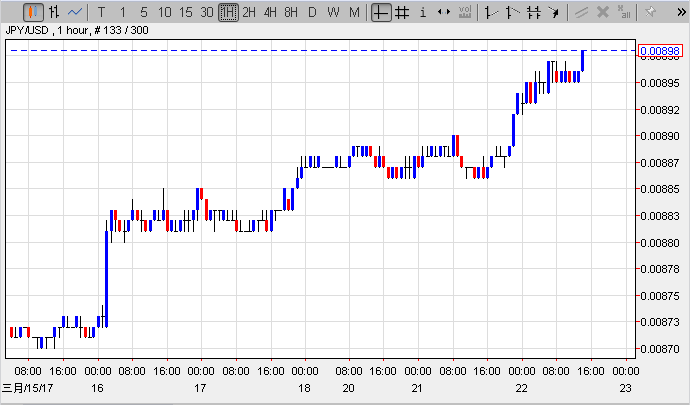Screen dimensions: 692x406
Task: Select the tick (T) timeframe
Action: tap(102, 12)
